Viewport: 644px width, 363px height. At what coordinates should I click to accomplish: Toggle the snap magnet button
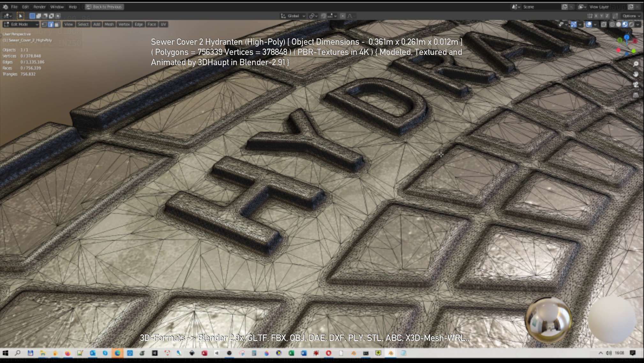[x=324, y=16]
